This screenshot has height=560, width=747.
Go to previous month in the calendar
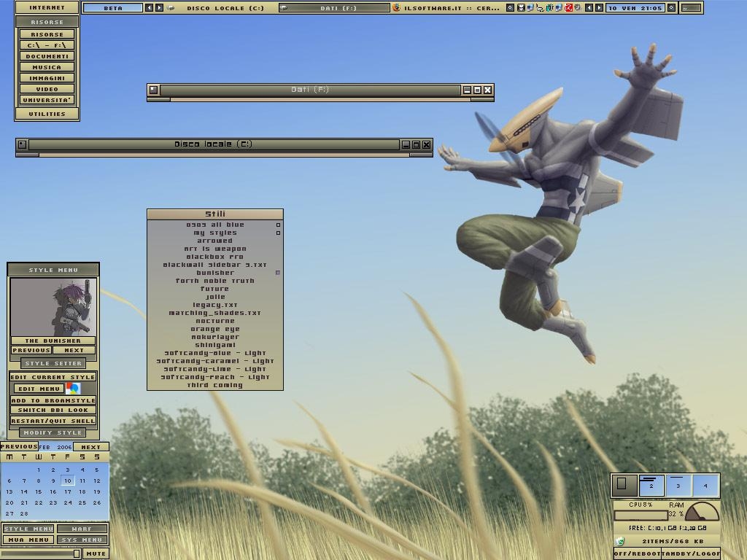coord(19,447)
